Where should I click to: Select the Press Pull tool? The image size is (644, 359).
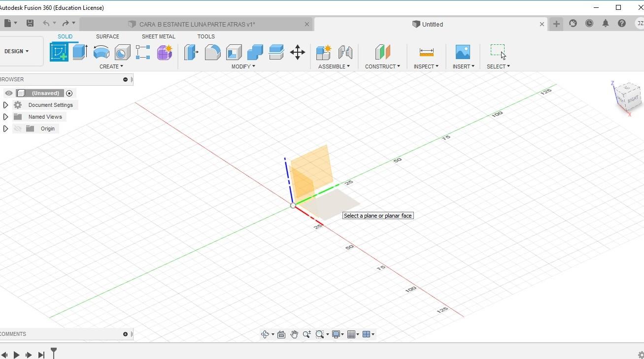click(191, 52)
